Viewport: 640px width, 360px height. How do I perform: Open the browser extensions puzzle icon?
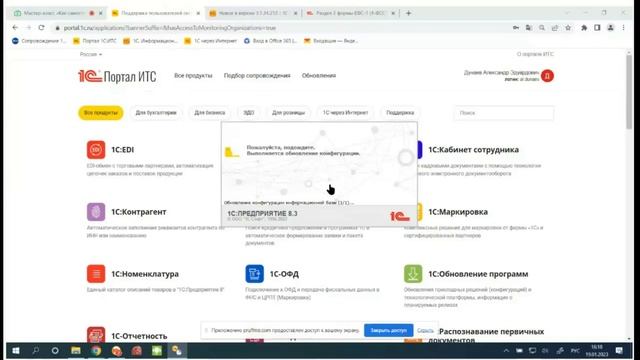tap(584, 28)
